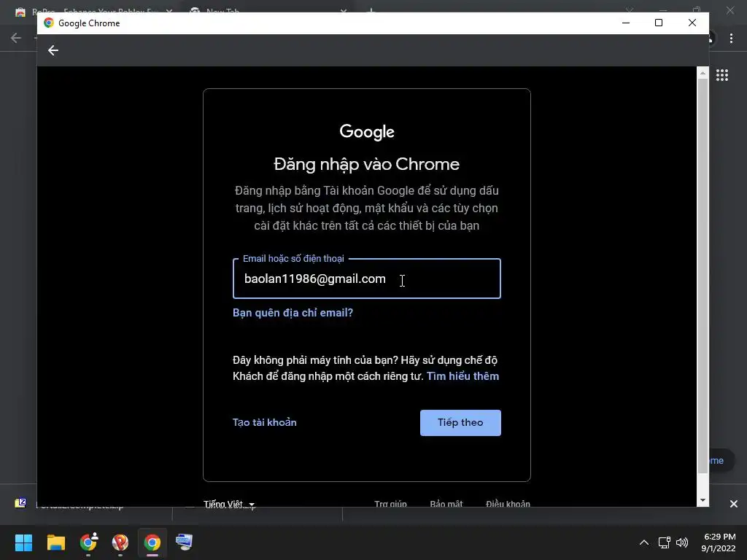The height and width of the screenshot is (560, 747).
Task: Click the downloaded zip file icon
Action: tap(20, 503)
